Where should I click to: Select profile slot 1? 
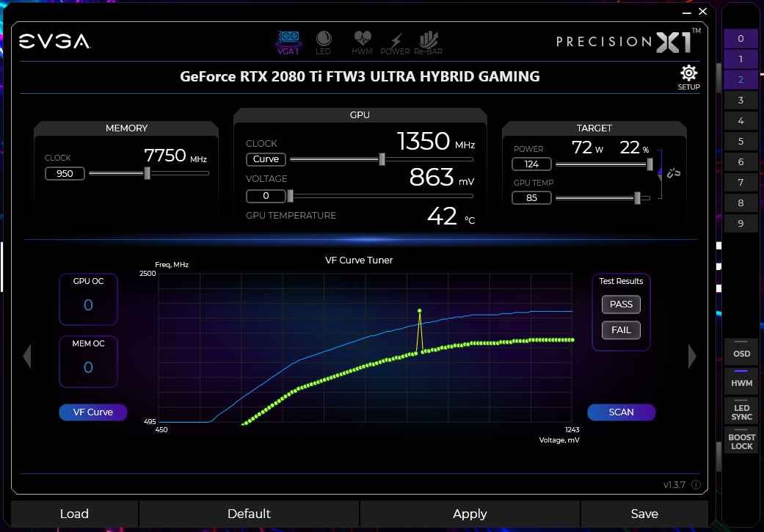pyautogui.click(x=741, y=59)
